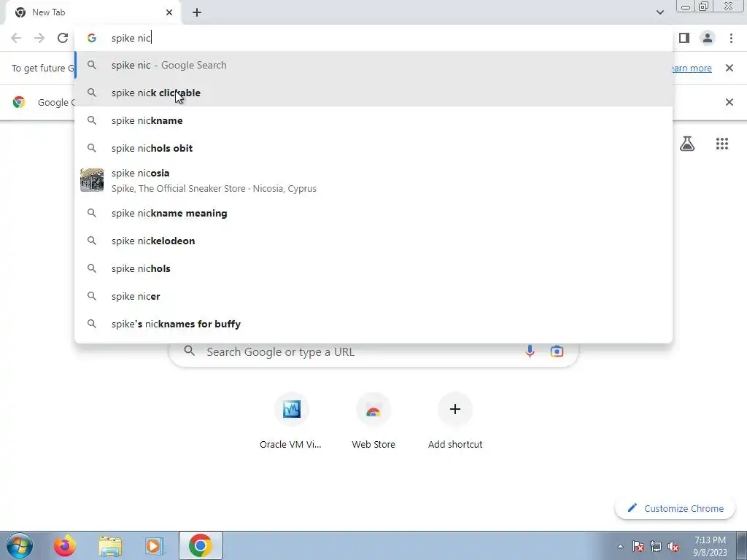Toggle the side panel icon
Screen dimensions: 747x560
pos(684,38)
